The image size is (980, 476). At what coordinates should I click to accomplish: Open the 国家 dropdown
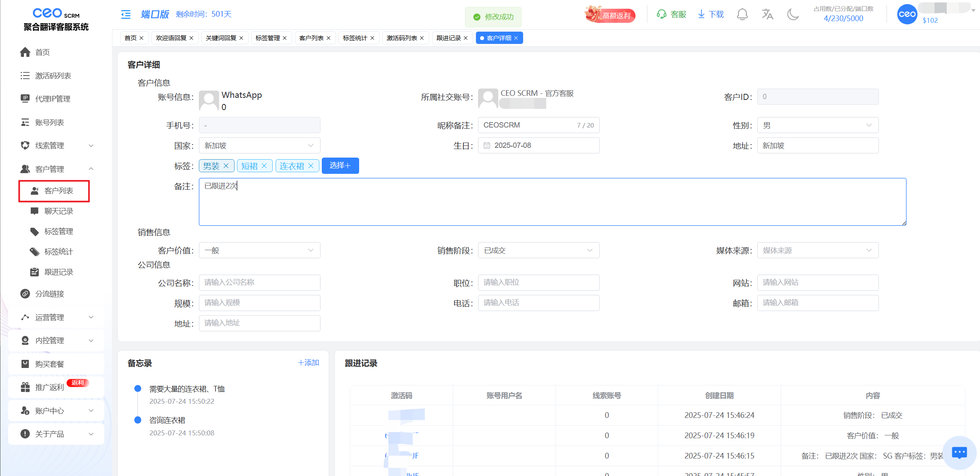click(259, 145)
